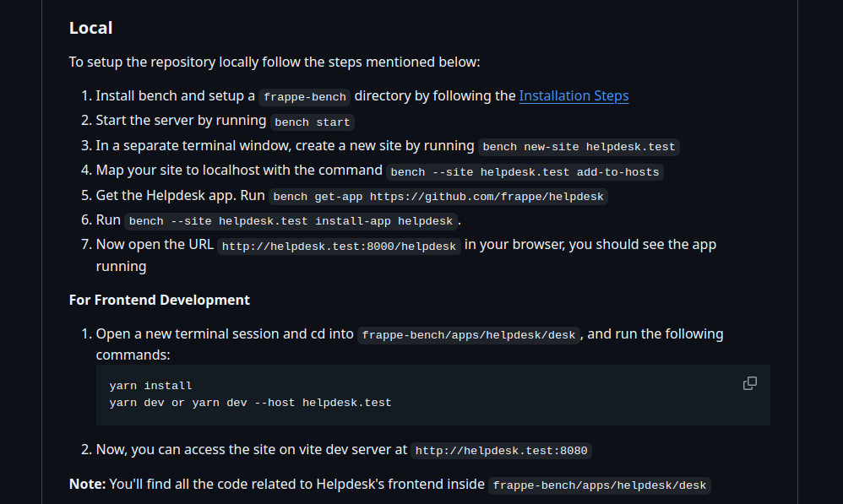Click the 'For Frontend Development' heading
Image resolution: width=843 pixels, height=504 pixels.
click(160, 300)
